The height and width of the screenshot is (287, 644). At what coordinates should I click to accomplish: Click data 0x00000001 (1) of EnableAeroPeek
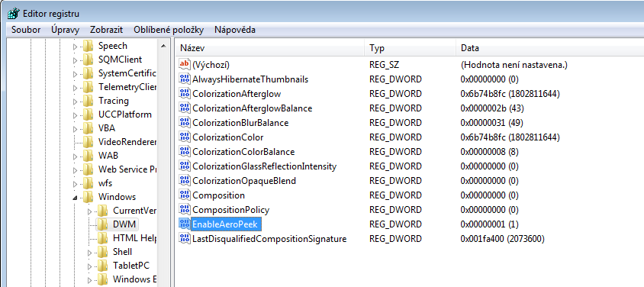pyautogui.click(x=490, y=224)
